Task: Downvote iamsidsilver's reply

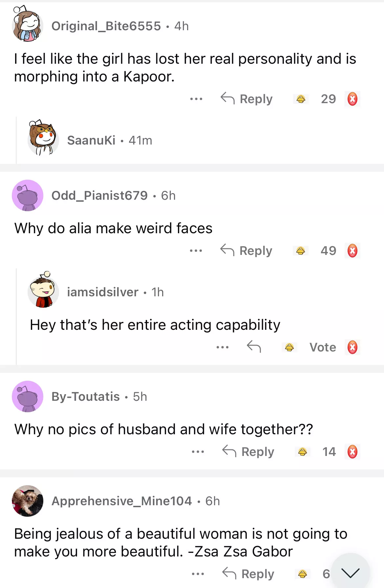Action: click(352, 347)
